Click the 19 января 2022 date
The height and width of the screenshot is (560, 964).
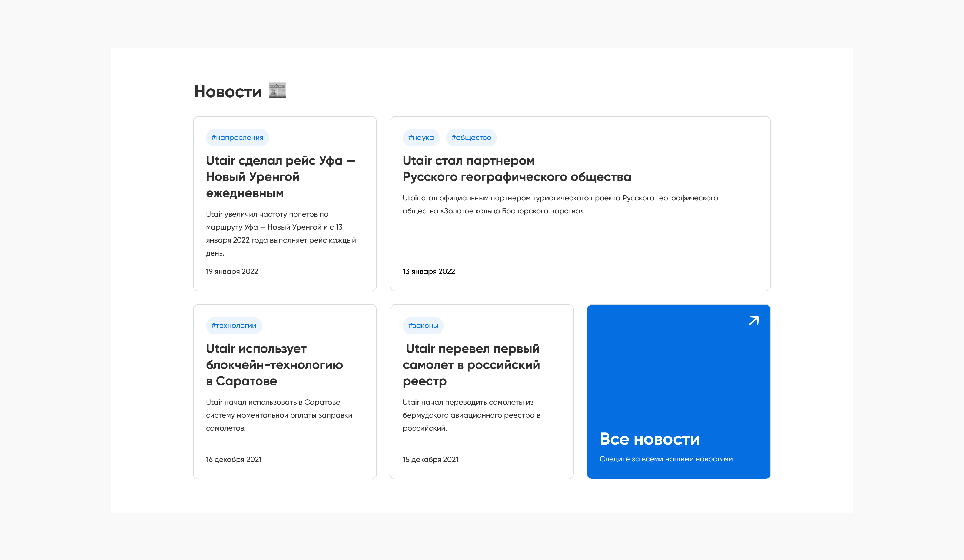click(x=232, y=271)
